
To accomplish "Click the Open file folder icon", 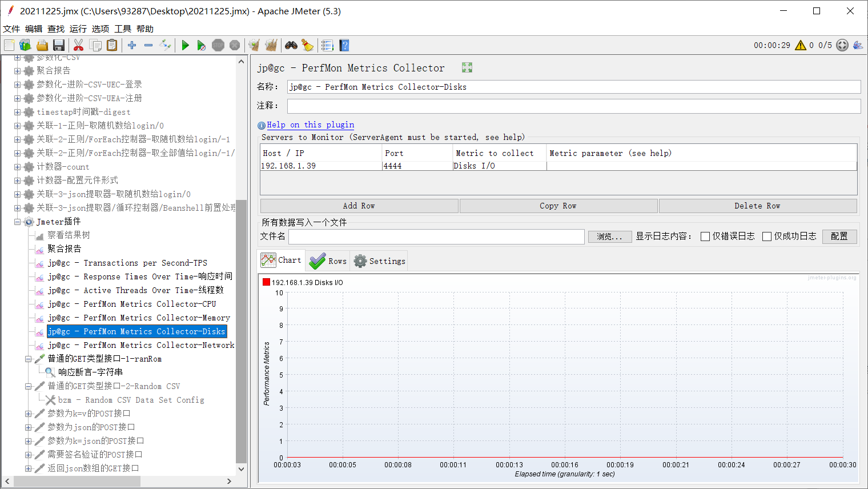I will coord(42,45).
